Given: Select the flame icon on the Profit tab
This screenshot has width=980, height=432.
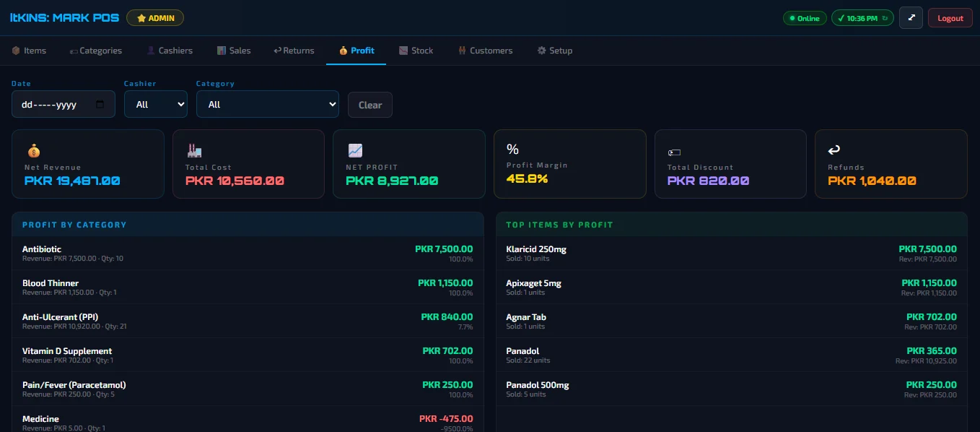Looking at the screenshot, I should click(x=342, y=50).
